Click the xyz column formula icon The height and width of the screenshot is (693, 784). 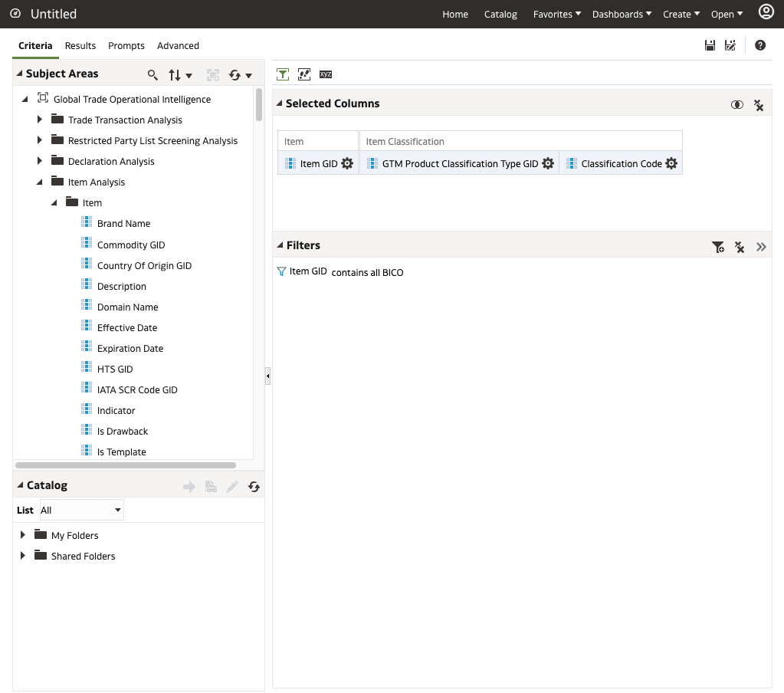click(326, 74)
